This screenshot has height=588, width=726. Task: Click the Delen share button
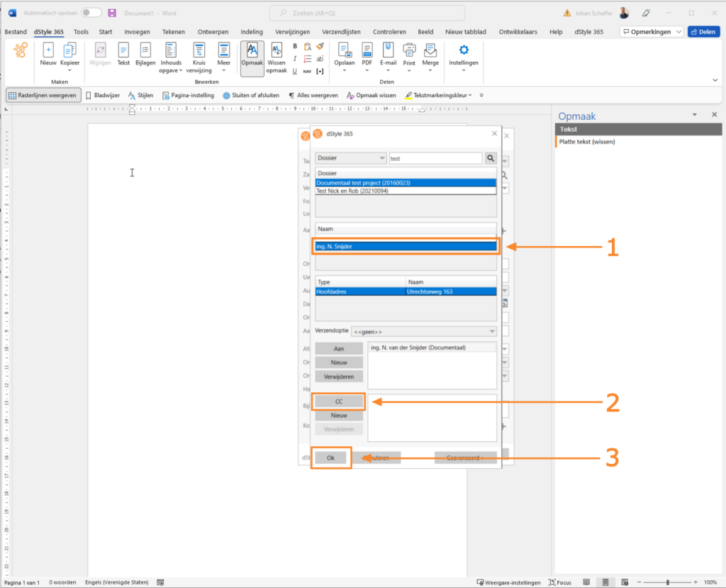pos(704,32)
